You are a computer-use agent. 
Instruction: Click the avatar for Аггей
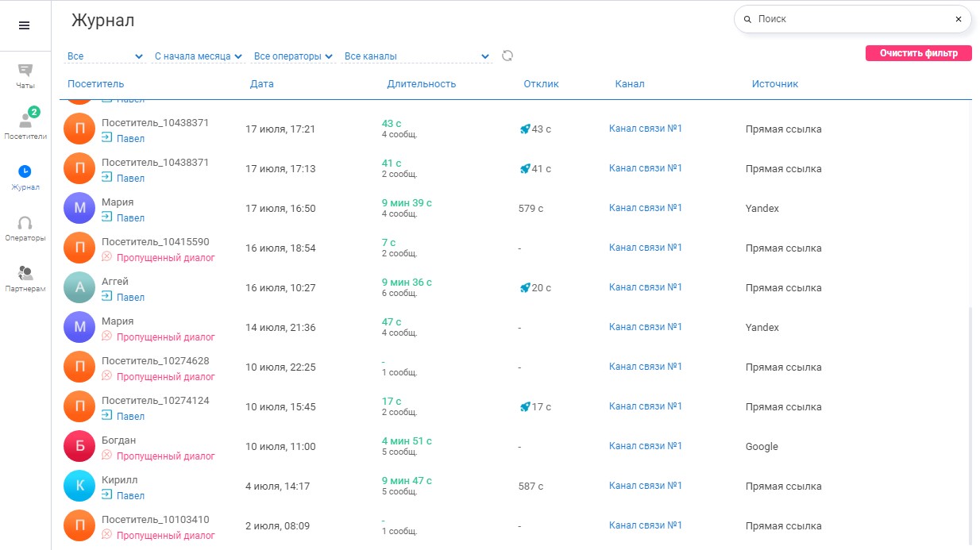click(79, 287)
